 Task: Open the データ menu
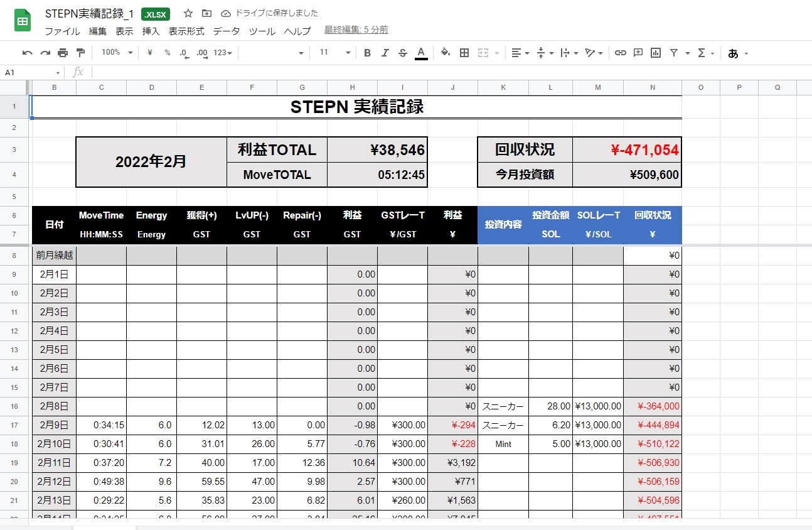click(x=226, y=31)
